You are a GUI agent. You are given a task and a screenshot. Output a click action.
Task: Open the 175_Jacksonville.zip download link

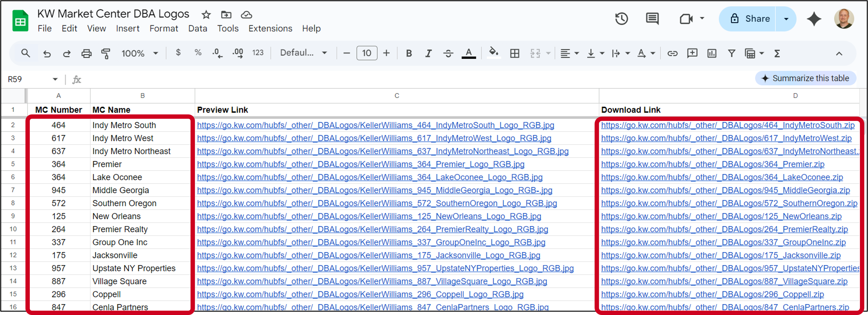pos(721,255)
